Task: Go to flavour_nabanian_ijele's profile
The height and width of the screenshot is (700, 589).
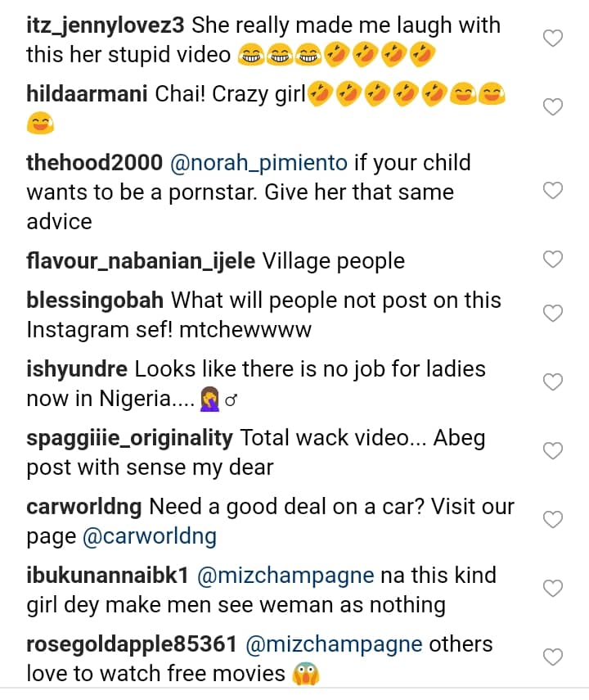Action: pos(142,261)
